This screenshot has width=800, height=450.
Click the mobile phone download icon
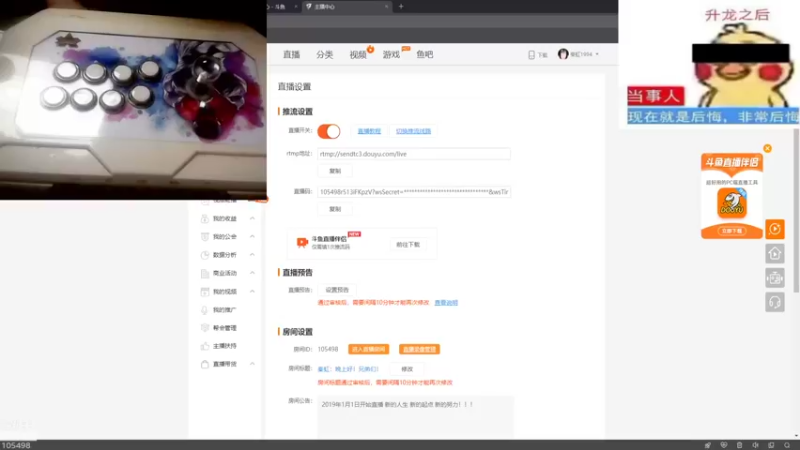pos(531,55)
